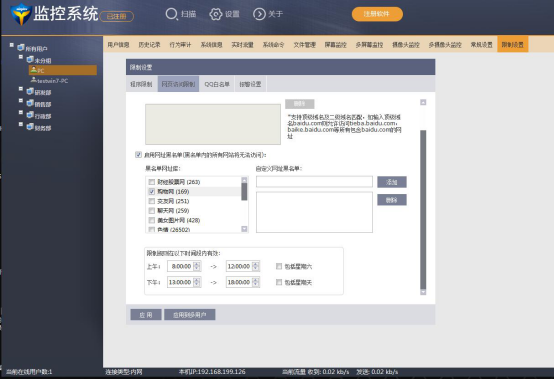
Task: Toggle the 研发部 group expander
Action: pyautogui.click(x=21, y=89)
